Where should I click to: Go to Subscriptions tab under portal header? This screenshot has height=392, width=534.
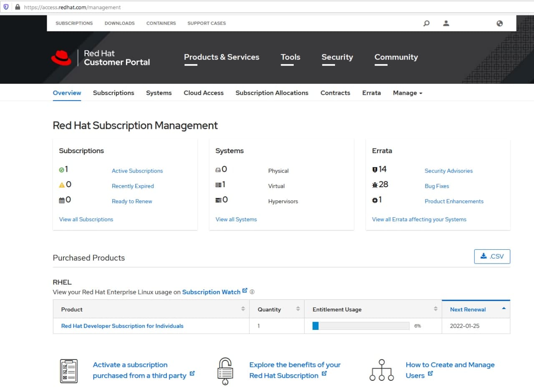click(x=113, y=93)
